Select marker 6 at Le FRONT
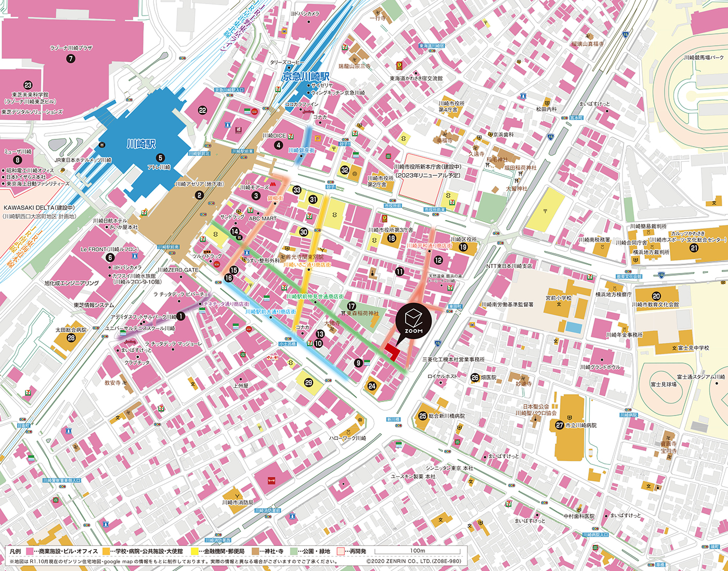This screenshot has width=728, height=571. pyautogui.click(x=110, y=257)
